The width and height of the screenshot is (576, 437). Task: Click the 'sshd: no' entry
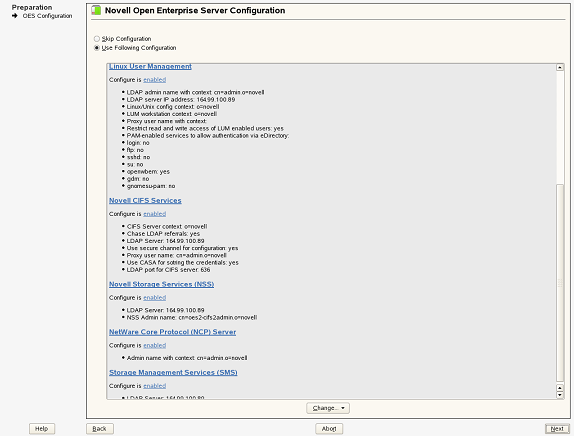point(138,157)
